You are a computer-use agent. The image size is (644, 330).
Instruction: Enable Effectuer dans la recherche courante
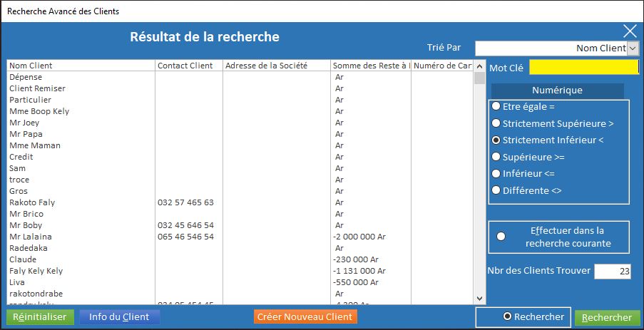[501, 237]
